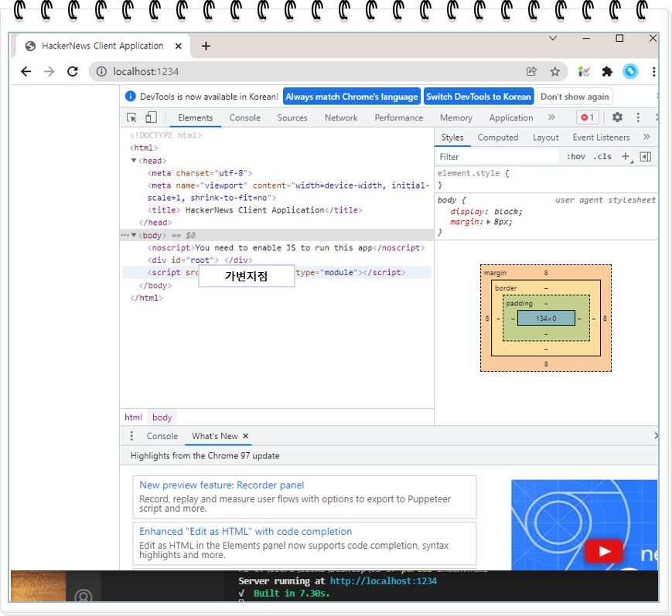Add new style rule plus icon
Image resolution: width=672 pixels, height=616 pixels.
pos(626,157)
